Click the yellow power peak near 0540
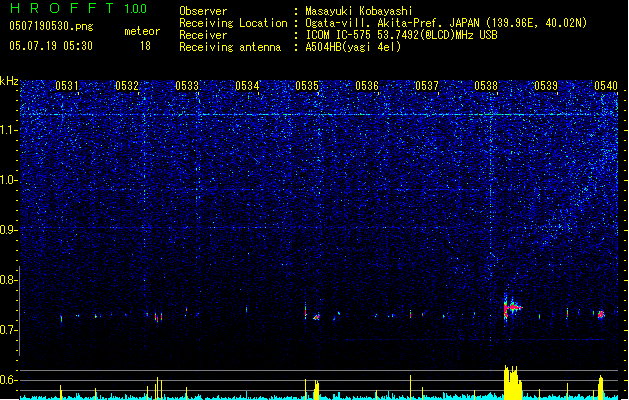The width and height of the screenshot is (629, 400). [601, 387]
